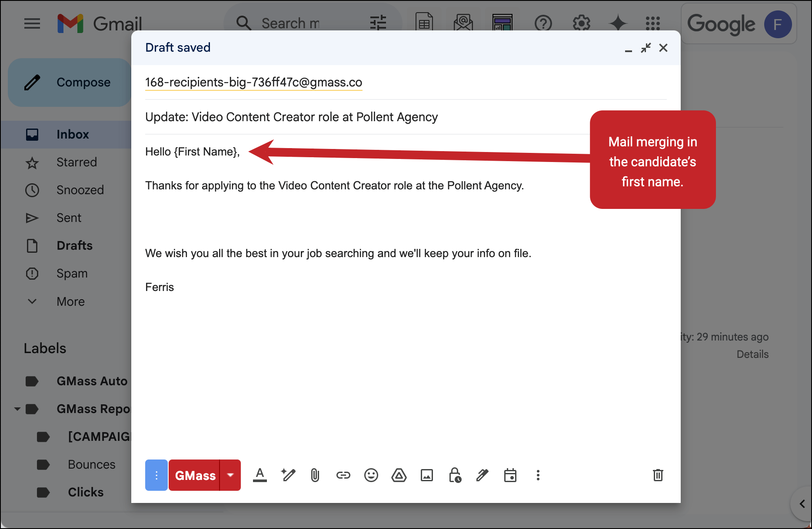Viewport: 812px width, 529px height.
Task: Attach files using the paperclip icon
Action: pos(315,475)
